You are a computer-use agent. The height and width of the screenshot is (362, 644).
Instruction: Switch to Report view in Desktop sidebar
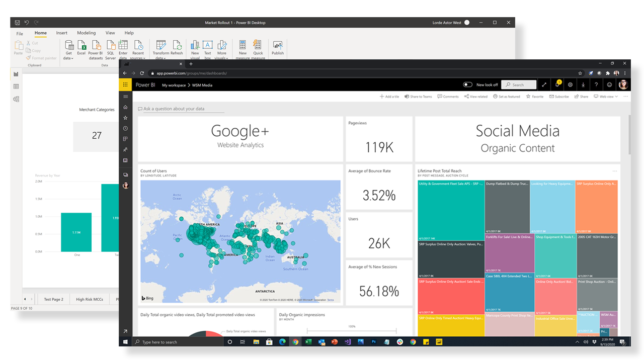click(16, 74)
